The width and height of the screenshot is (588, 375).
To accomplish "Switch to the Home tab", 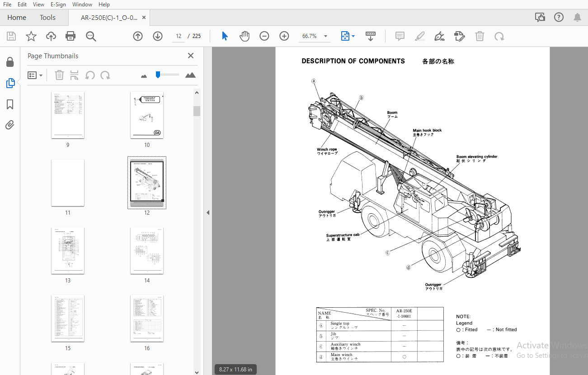I will tap(17, 18).
